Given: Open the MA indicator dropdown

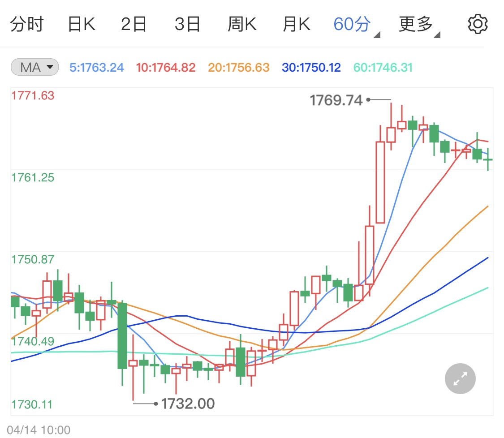Looking at the screenshot, I should click(x=34, y=67).
